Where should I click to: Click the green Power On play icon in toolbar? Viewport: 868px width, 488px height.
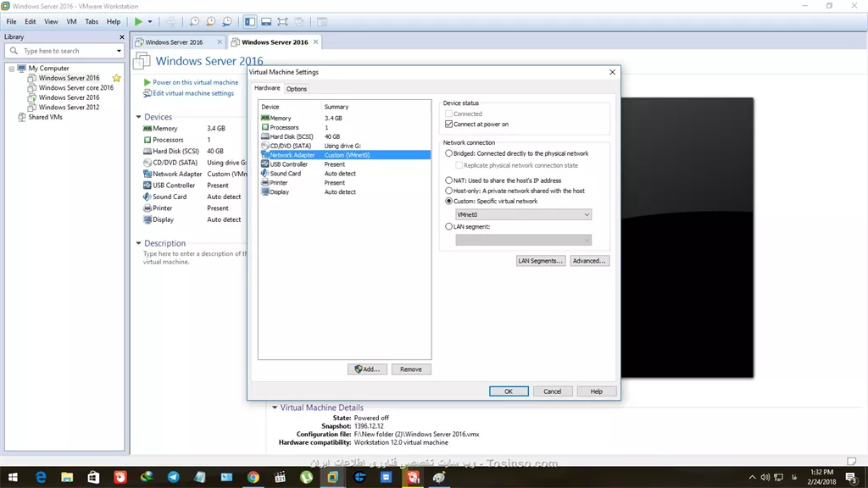(138, 21)
